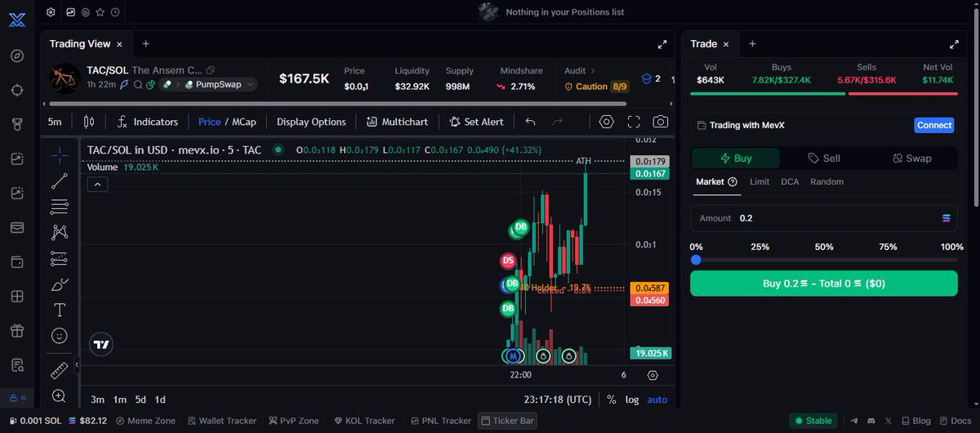Toggle percent scale on chart
This screenshot has width=980, height=433.
(x=612, y=400)
